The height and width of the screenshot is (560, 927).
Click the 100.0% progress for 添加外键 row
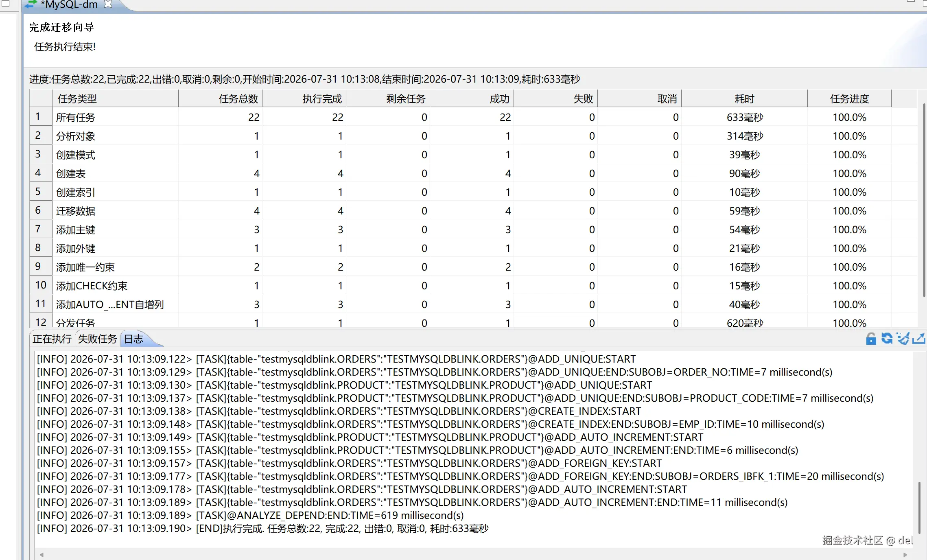pos(849,248)
